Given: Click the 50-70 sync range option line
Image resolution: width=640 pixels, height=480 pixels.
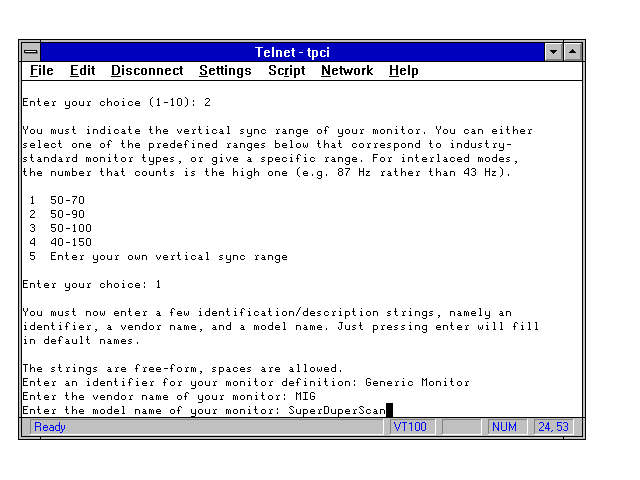Looking at the screenshot, I should tap(67, 200).
